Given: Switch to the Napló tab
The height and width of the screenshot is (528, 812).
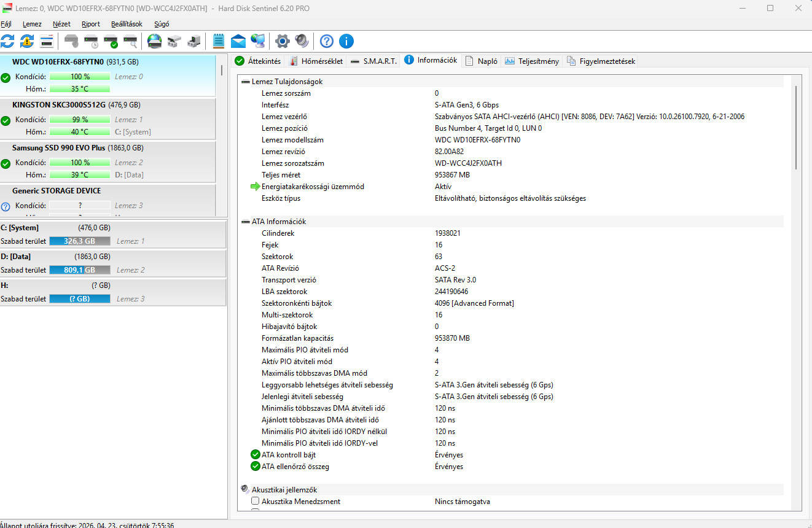Looking at the screenshot, I should coord(482,61).
